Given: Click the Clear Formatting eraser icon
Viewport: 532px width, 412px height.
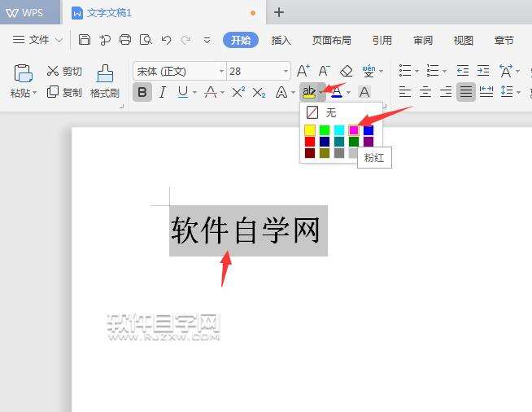Looking at the screenshot, I should point(347,71).
